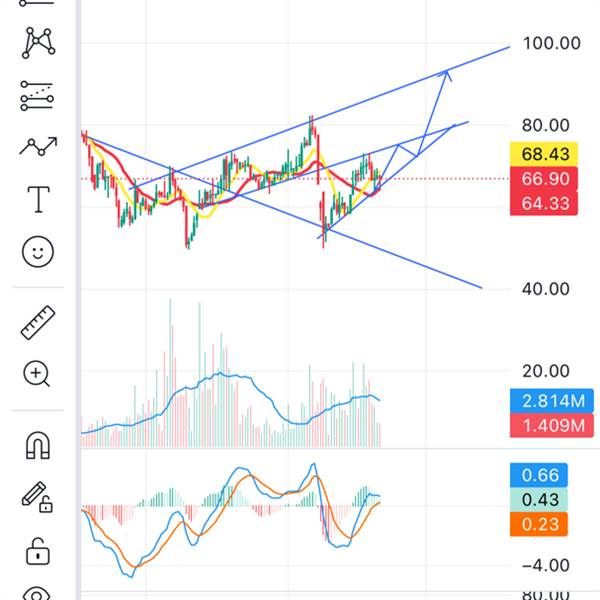The width and height of the screenshot is (600, 600).
Task: Open the Fibonacci/Gann prediction tool
Action: tap(37, 96)
